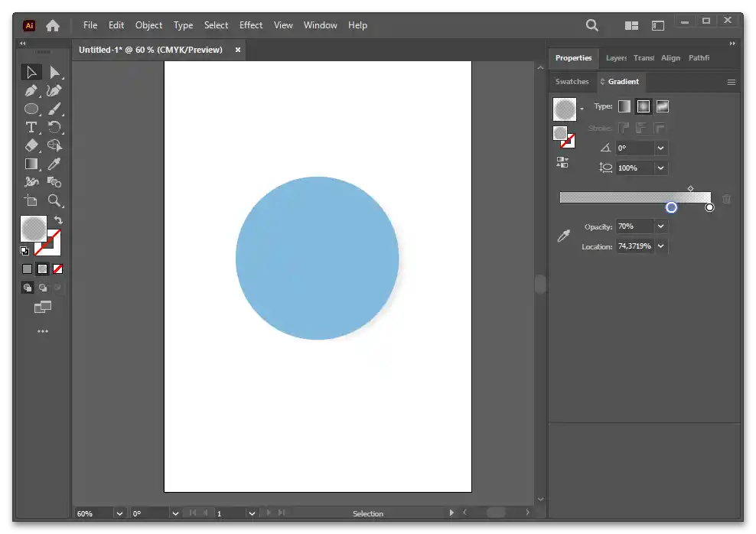Set gradient type to Linear
Screen dimensions: 756x534
coord(624,106)
